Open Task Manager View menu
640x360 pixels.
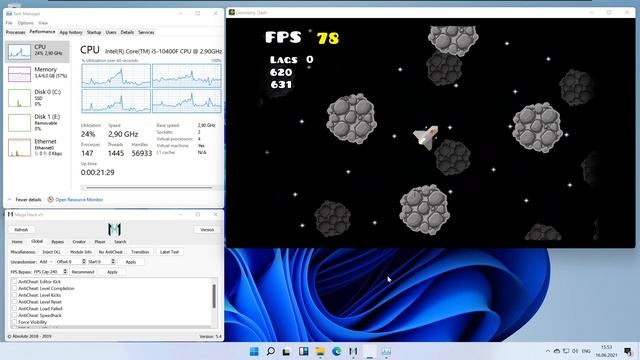point(43,23)
